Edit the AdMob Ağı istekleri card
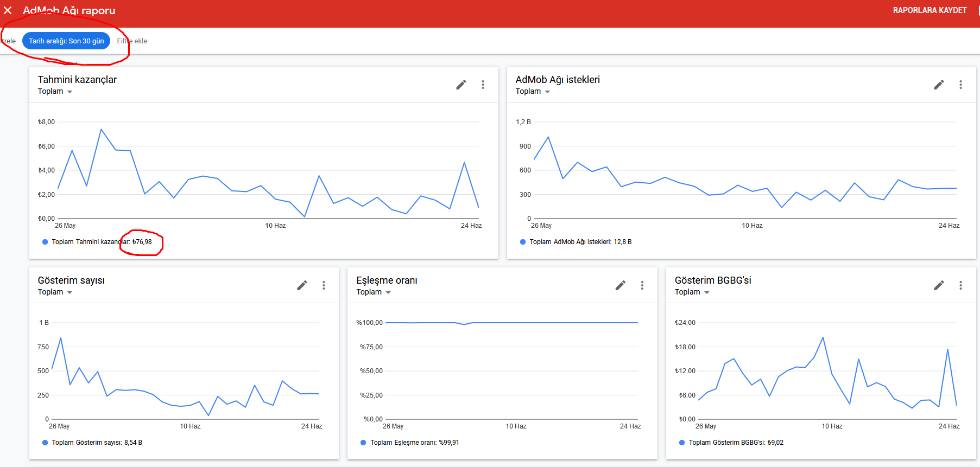Image resolution: width=980 pixels, height=467 pixels. pyautogui.click(x=939, y=85)
